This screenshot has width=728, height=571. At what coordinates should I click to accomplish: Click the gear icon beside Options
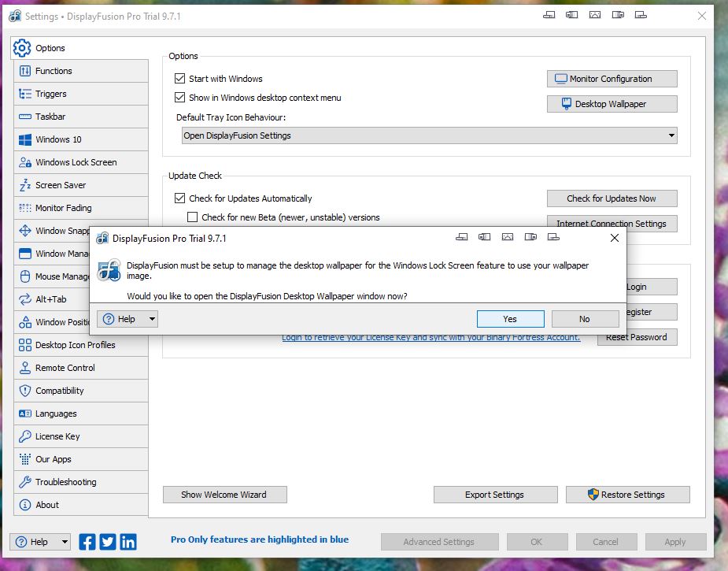(22, 48)
